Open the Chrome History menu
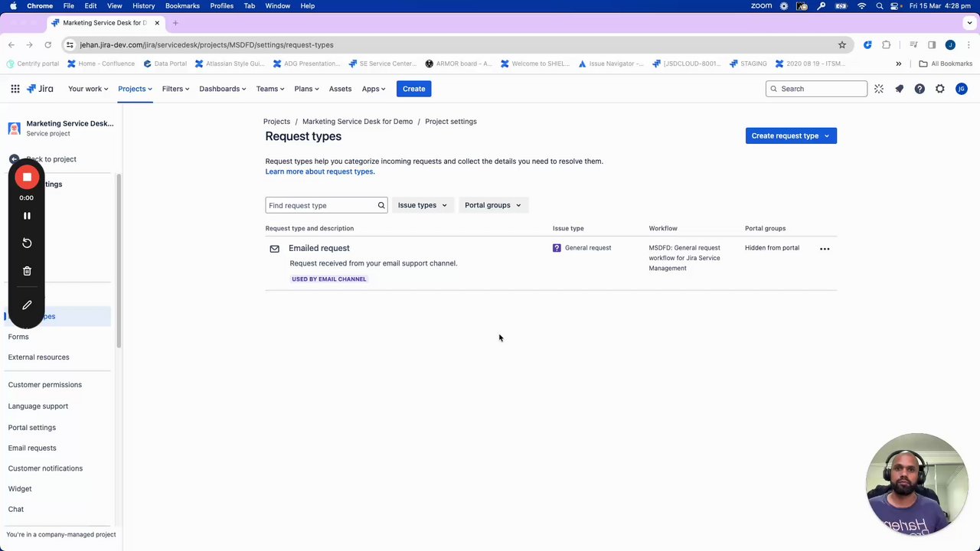The height and width of the screenshot is (551, 980). [x=143, y=6]
